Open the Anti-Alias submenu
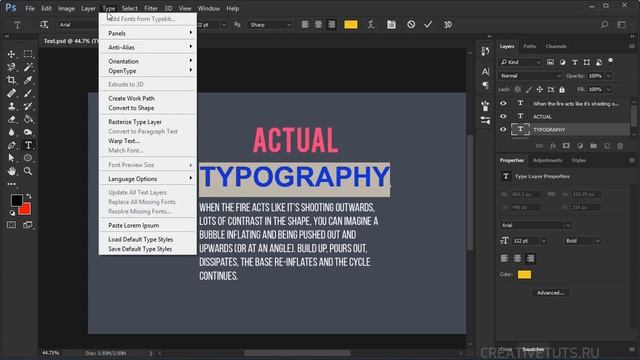Image resolution: width=640 pixels, height=360 pixels. click(148, 47)
